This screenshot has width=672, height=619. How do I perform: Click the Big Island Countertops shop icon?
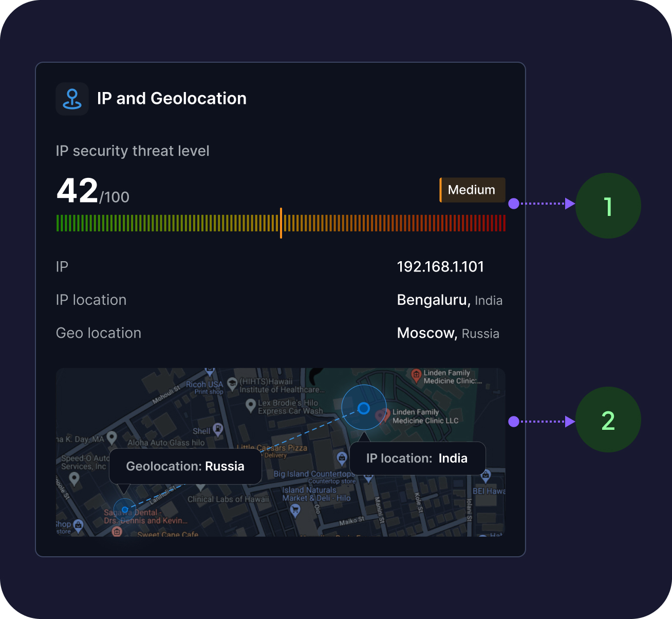pos(342,458)
